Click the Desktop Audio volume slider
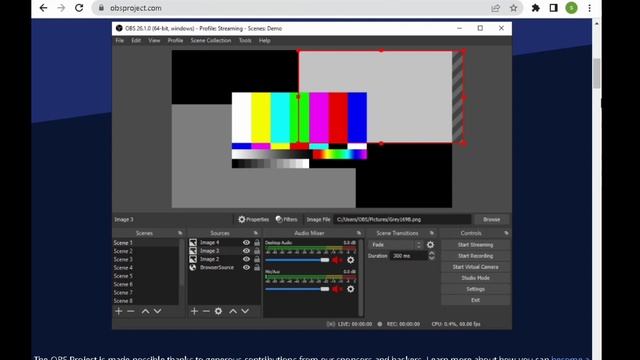 [x=297, y=260]
